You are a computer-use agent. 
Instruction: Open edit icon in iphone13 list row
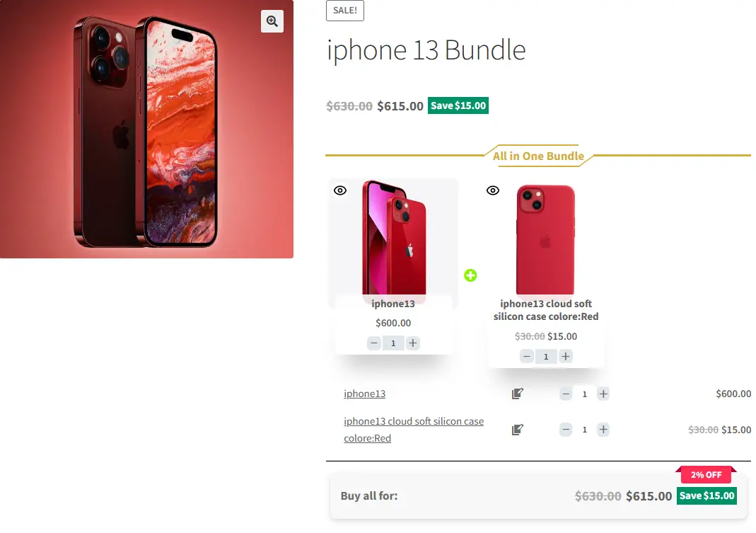tap(518, 394)
